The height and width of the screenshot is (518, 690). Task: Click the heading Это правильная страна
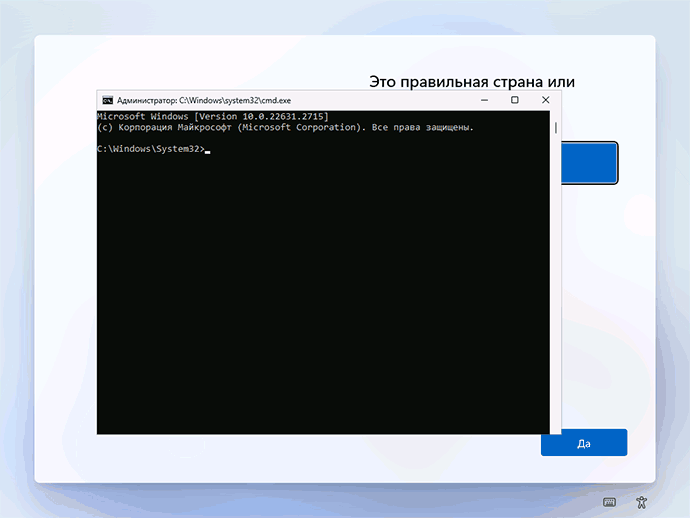472,81
